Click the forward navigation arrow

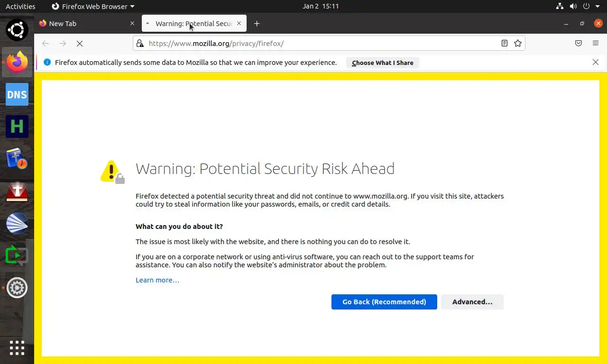pyautogui.click(x=63, y=44)
